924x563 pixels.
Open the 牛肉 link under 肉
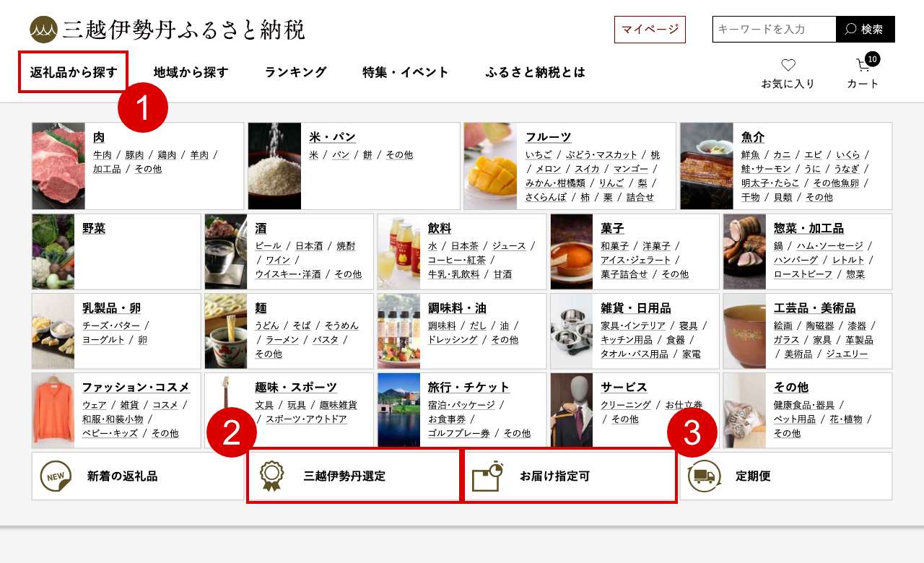click(x=103, y=154)
